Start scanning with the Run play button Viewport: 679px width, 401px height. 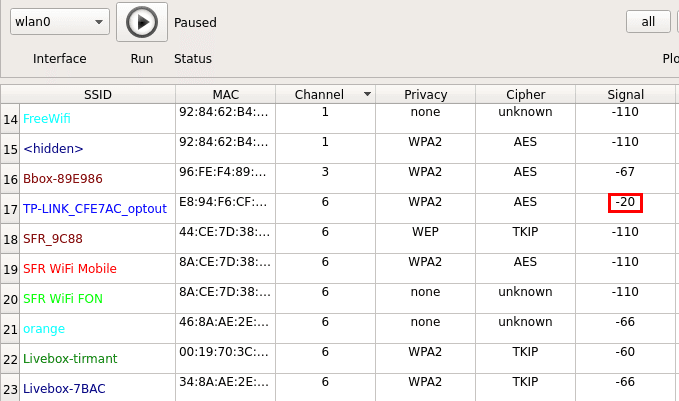142,22
